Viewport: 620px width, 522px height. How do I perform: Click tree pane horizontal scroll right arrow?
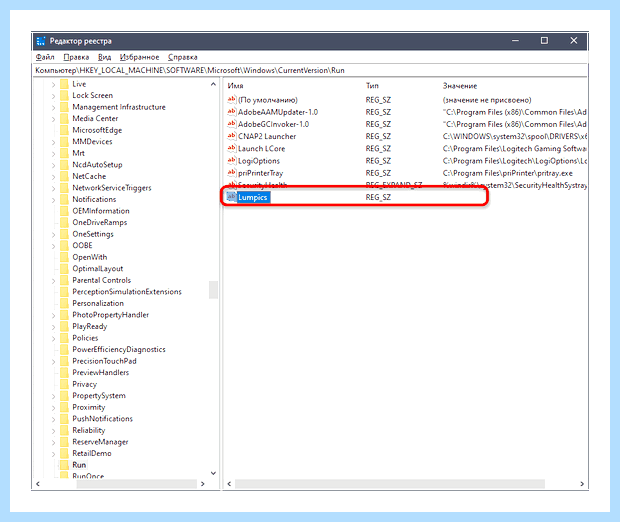pos(203,484)
